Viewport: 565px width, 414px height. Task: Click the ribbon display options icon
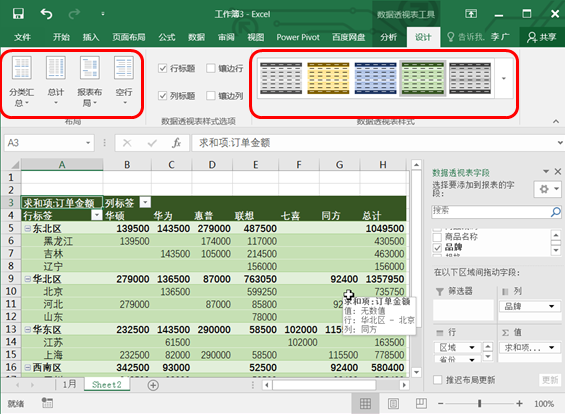click(x=471, y=14)
